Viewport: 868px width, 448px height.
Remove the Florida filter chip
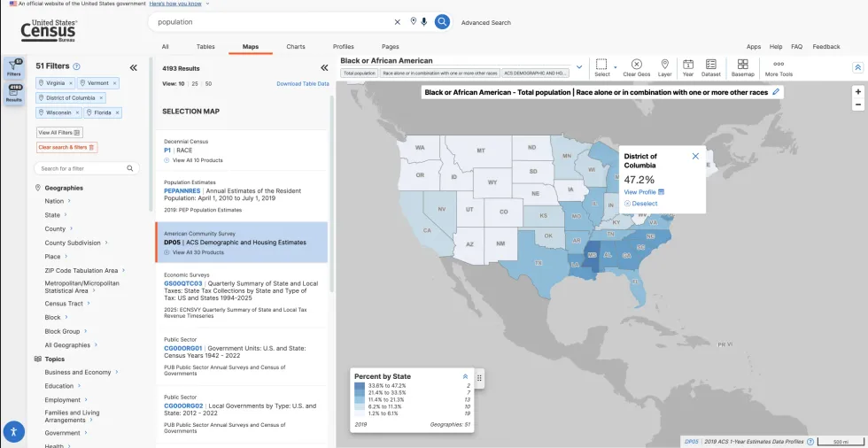(117, 112)
